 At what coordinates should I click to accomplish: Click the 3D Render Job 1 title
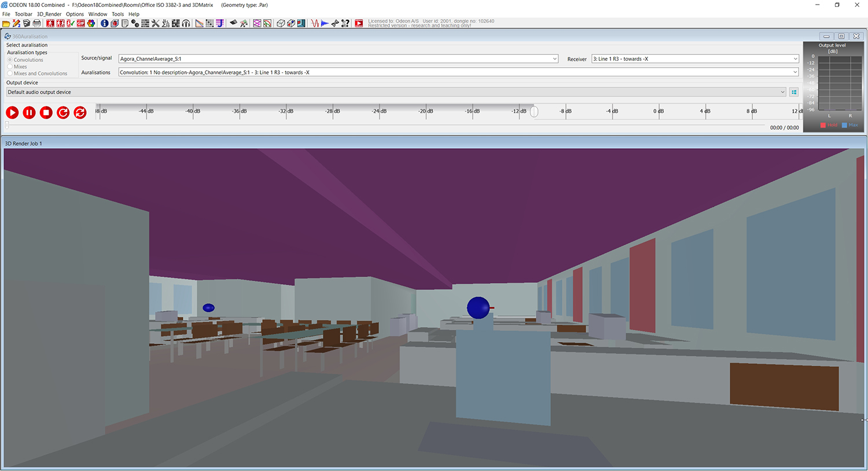pos(24,143)
